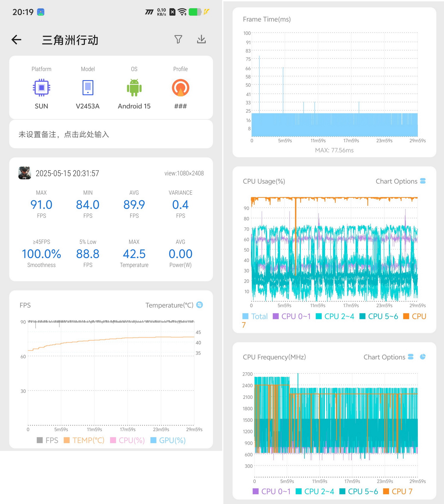Toggle FPS legend gray swatch
The width and height of the screenshot is (444, 504).
click(x=40, y=440)
